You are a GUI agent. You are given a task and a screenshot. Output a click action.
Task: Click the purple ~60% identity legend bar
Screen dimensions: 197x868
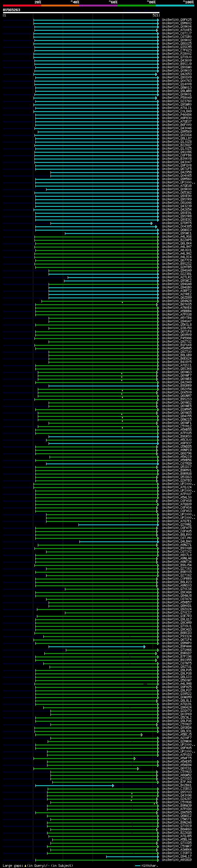(99, 6)
